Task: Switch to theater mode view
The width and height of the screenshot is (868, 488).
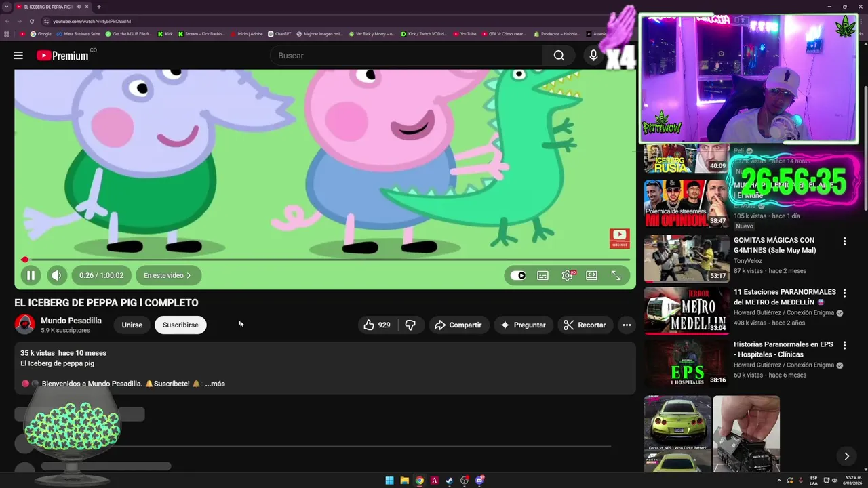Action: tap(591, 275)
